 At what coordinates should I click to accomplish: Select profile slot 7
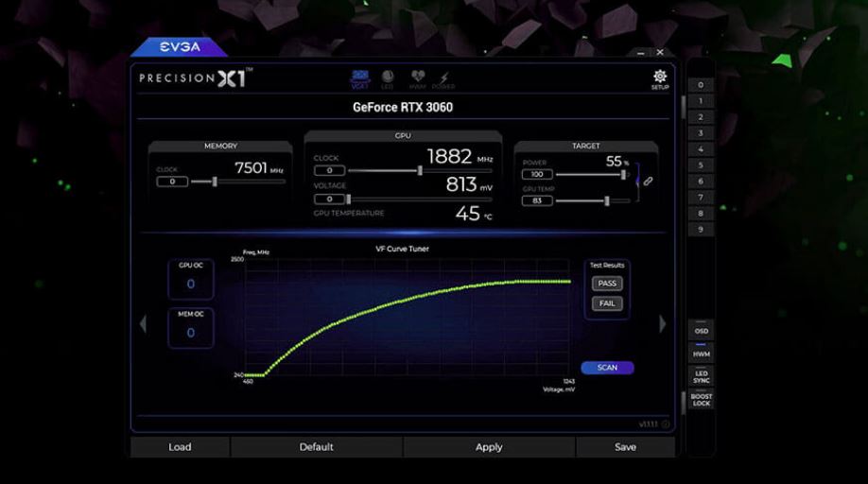tap(701, 198)
